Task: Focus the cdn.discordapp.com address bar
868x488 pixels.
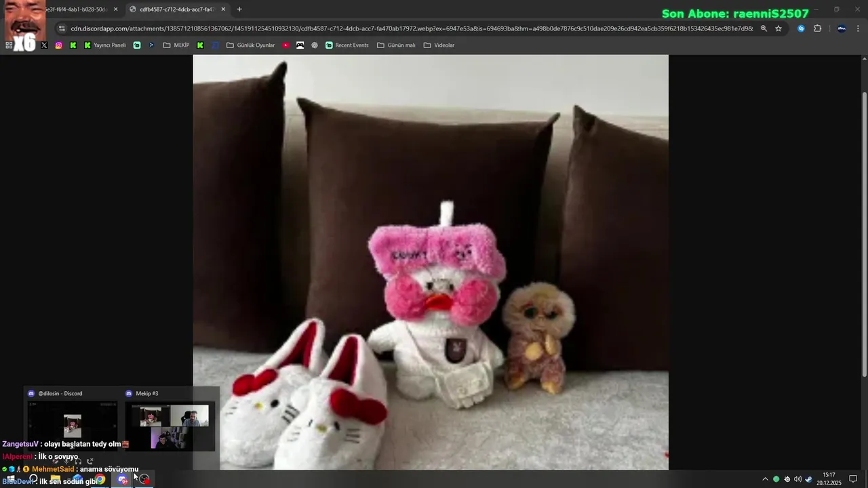Action: pyautogui.click(x=412, y=28)
